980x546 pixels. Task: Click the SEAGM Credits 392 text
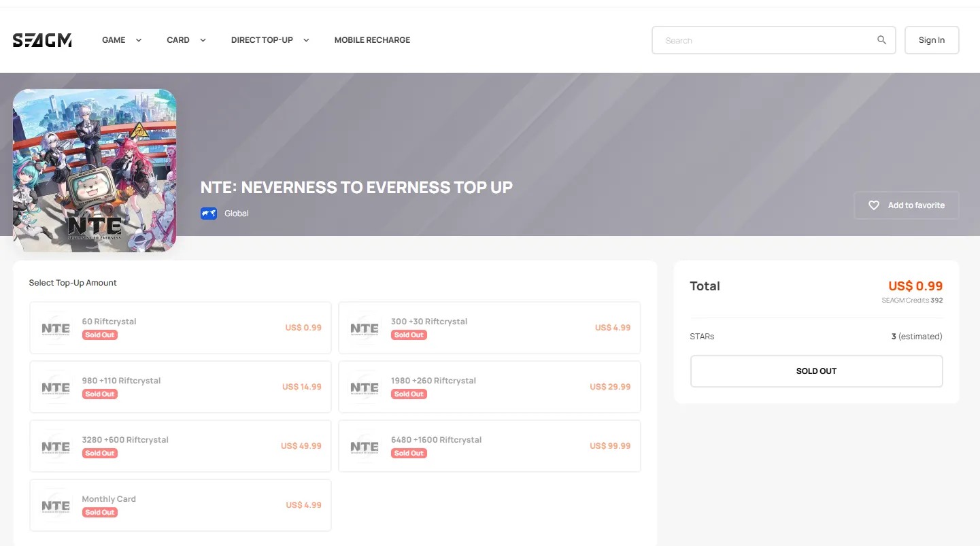(x=912, y=300)
